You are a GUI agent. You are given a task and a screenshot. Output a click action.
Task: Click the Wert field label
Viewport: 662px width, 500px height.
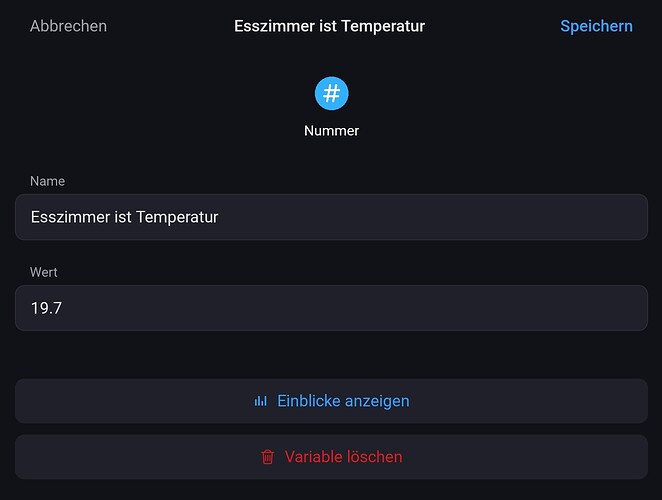click(43, 272)
